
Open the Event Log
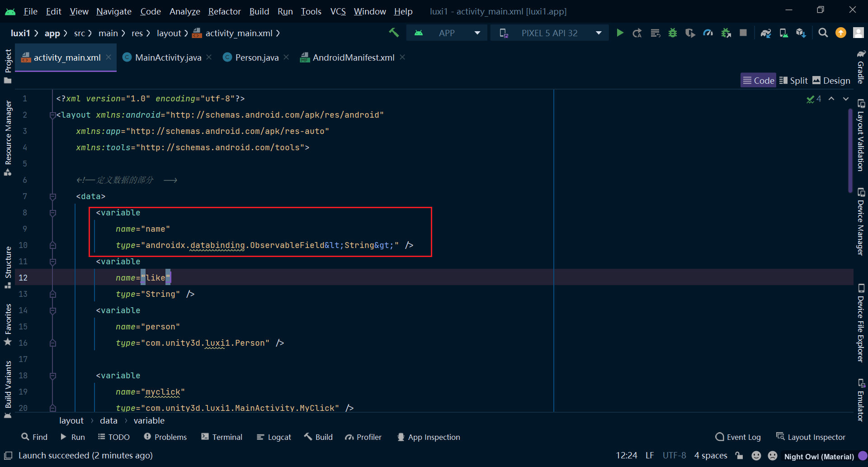point(738,437)
